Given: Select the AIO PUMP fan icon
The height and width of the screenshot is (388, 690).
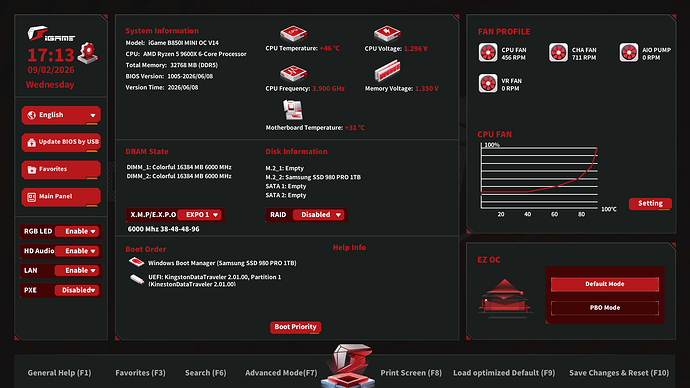Looking at the screenshot, I should pyautogui.click(x=629, y=53).
